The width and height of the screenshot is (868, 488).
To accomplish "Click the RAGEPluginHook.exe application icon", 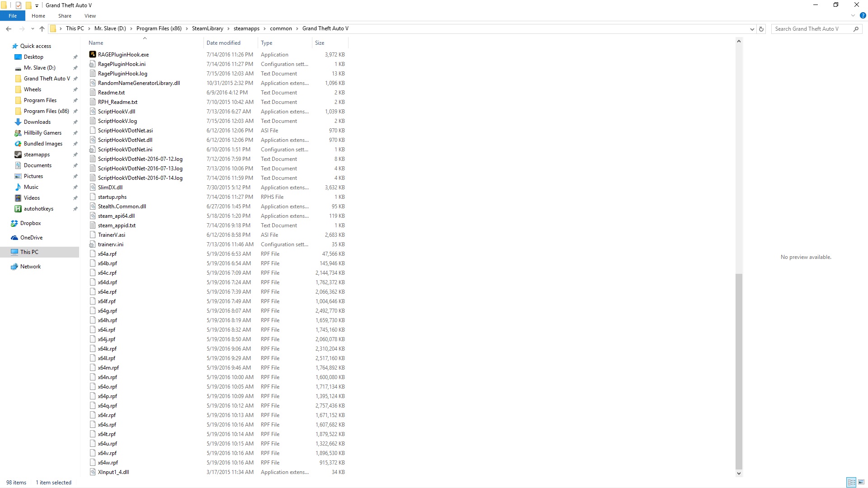I will click(93, 54).
